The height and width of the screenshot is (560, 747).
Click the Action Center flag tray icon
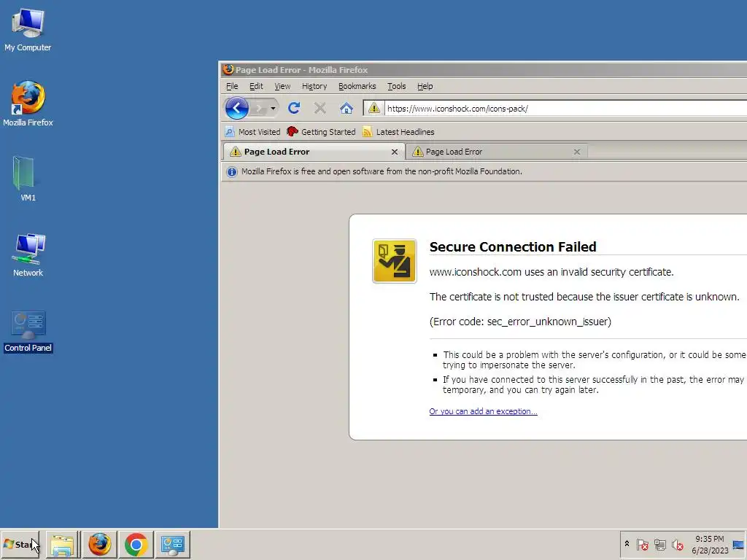[x=642, y=544]
